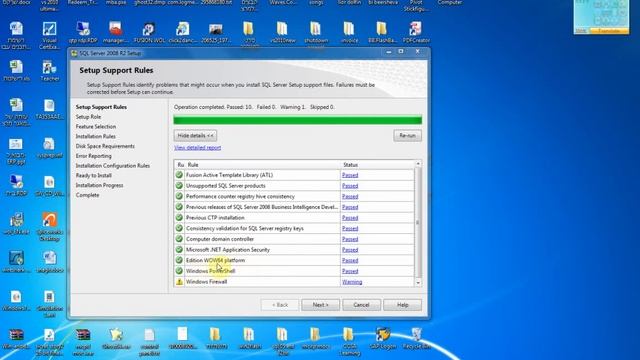Click yellow warning icon for Windows Firewall
This screenshot has width=640, height=360.
[179, 282]
